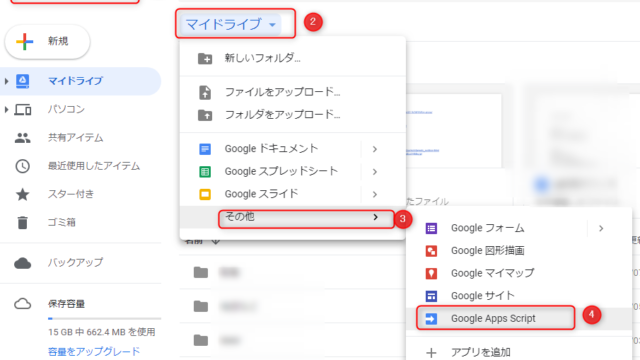The image size is (640, 360).
Task: Click the blue Google Docs icon
Action: click(205, 149)
